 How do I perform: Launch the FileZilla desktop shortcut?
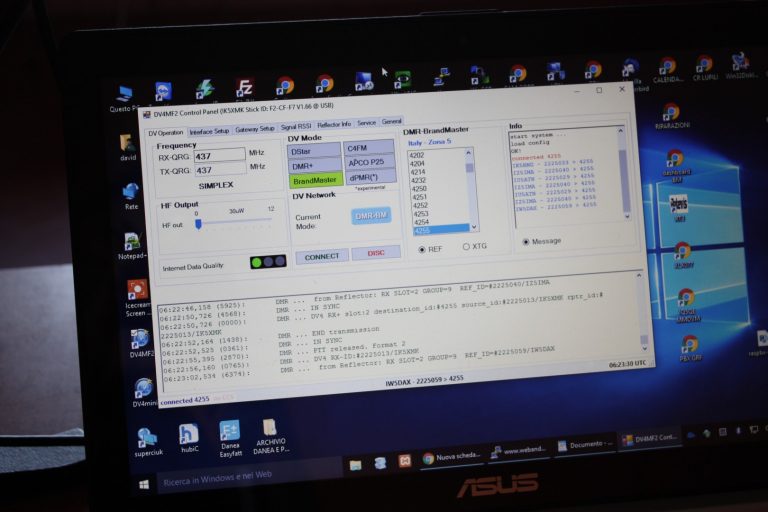click(x=244, y=89)
